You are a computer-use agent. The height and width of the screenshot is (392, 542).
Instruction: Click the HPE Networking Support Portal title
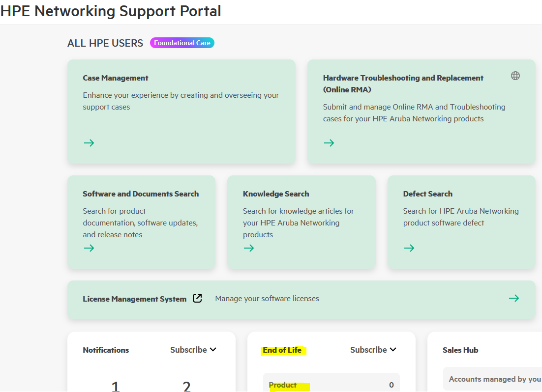[111, 11]
